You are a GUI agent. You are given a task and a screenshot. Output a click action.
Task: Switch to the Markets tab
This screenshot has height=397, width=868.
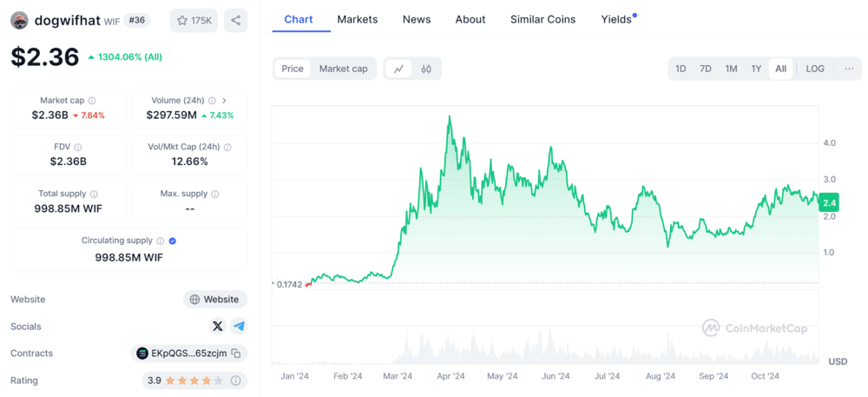pyautogui.click(x=357, y=19)
